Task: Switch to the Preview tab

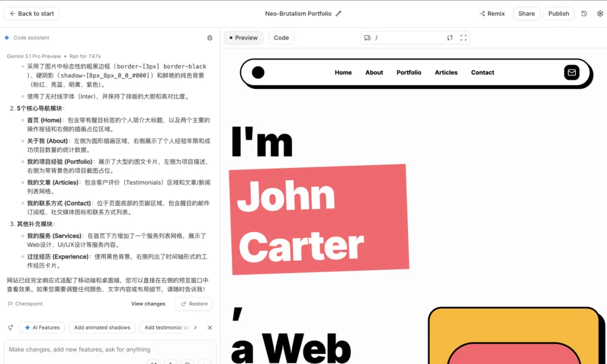Action: point(243,38)
